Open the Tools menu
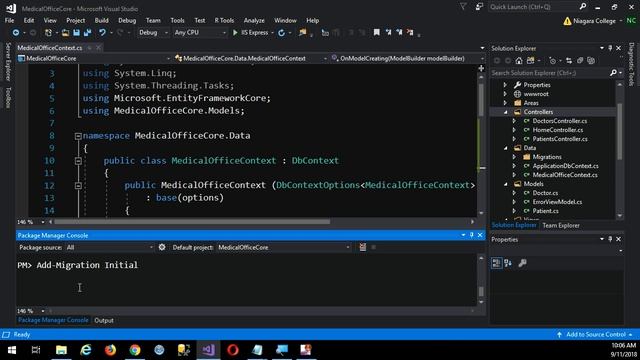The height and width of the screenshot is (360, 640). tap(177, 20)
